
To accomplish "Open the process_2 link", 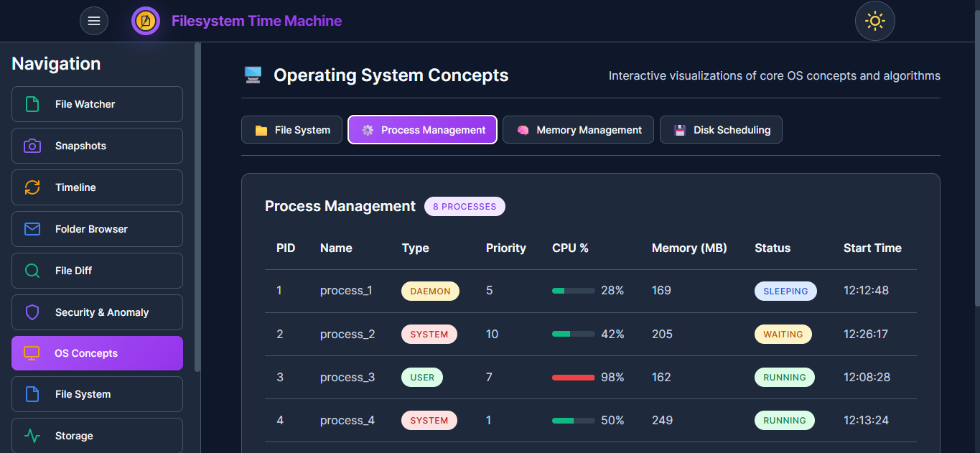I will (347, 334).
